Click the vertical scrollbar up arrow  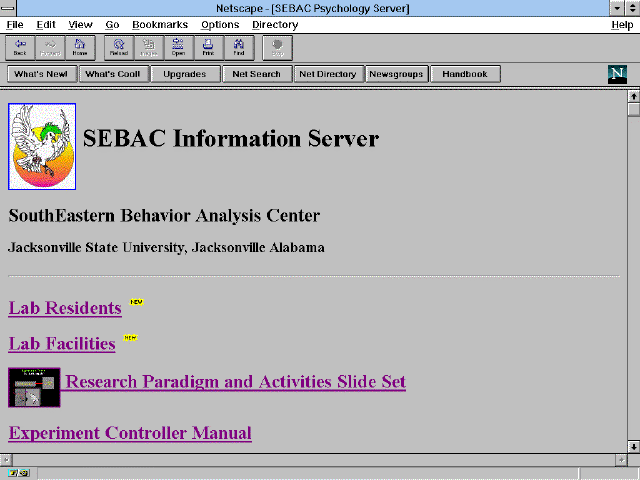coord(633,97)
